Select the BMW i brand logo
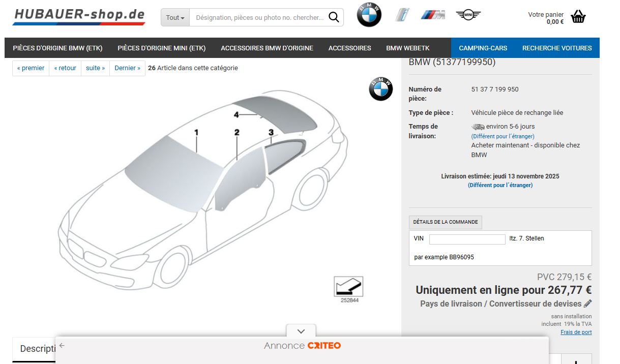The width and height of the screenshot is (620, 364). pos(402,15)
